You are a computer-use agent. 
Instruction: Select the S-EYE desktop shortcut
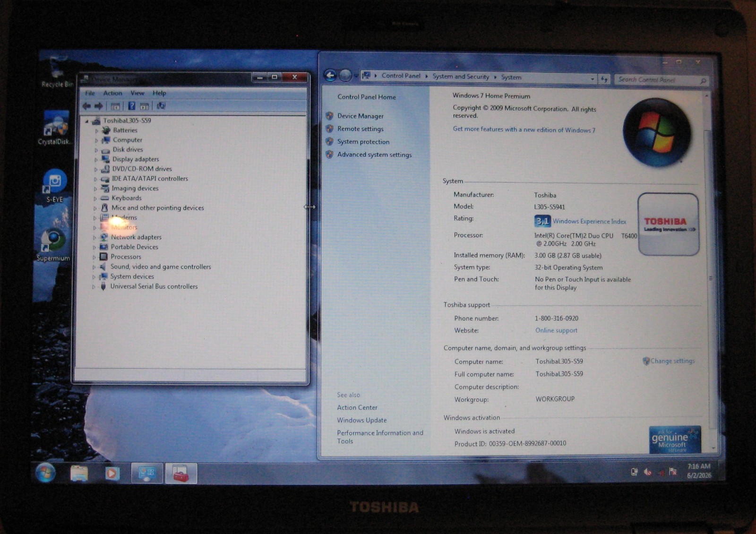[x=55, y=186]
